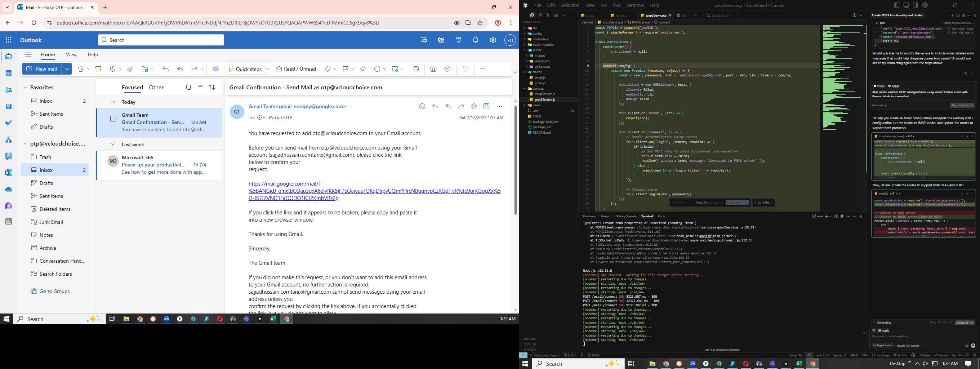This screenshot has height=369, width=980.
Task: Switch to the Other inbox view
Action: 156,88
